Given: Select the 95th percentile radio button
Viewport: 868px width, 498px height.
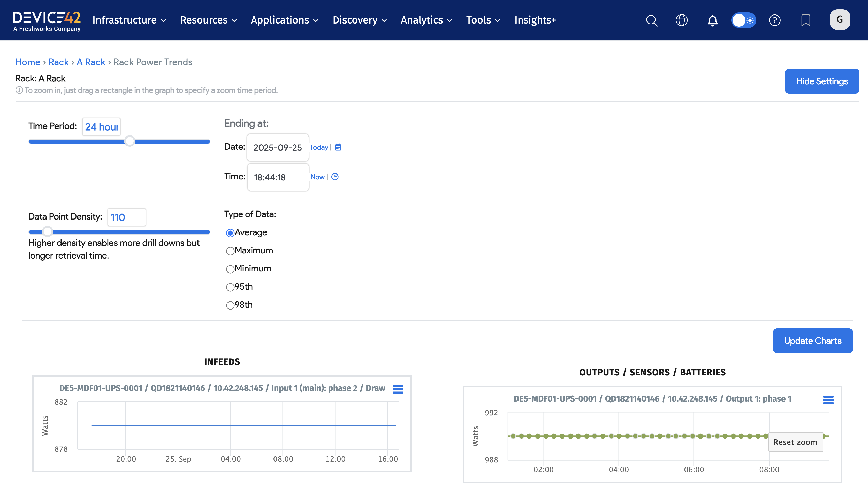Looking at the screenshot, I should (230, 287).
